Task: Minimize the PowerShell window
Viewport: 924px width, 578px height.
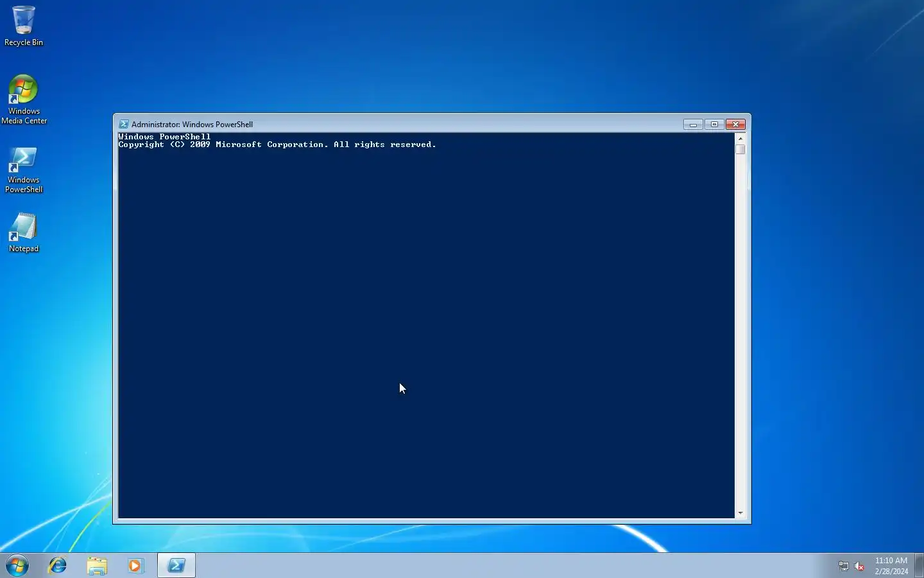Action: (693, 125)
